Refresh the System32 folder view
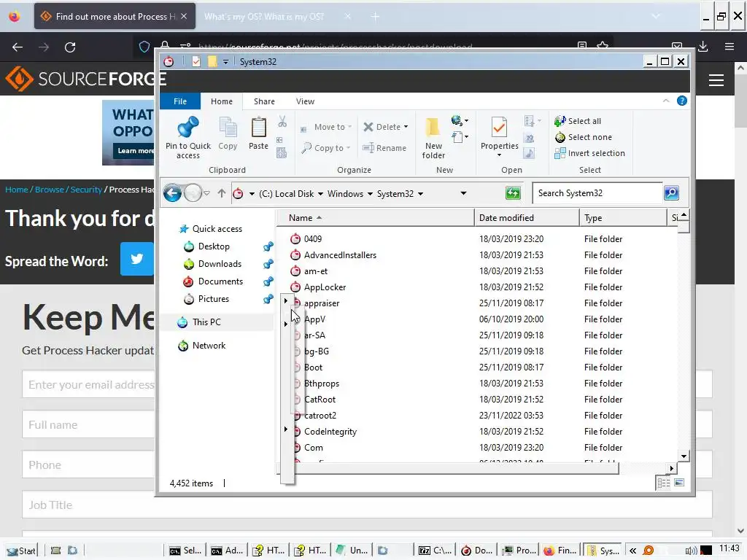747x560 pixels. click(x=513, y=193)
